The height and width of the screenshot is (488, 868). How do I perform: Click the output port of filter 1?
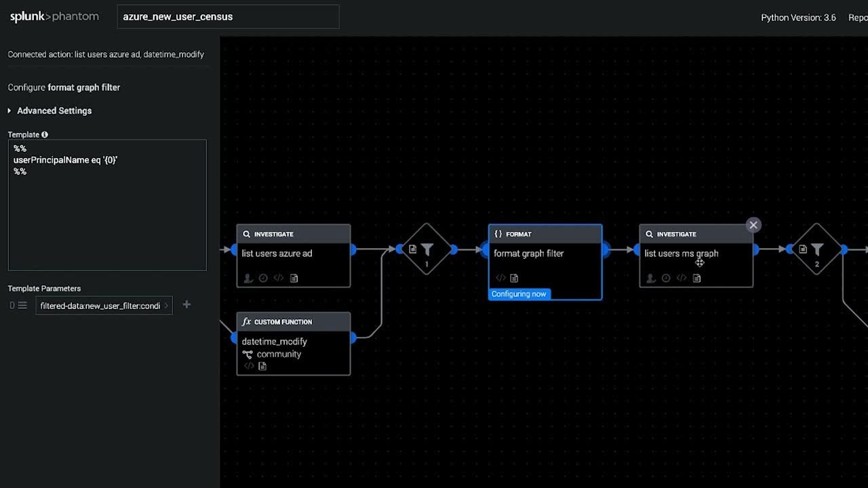pos(453,249)
